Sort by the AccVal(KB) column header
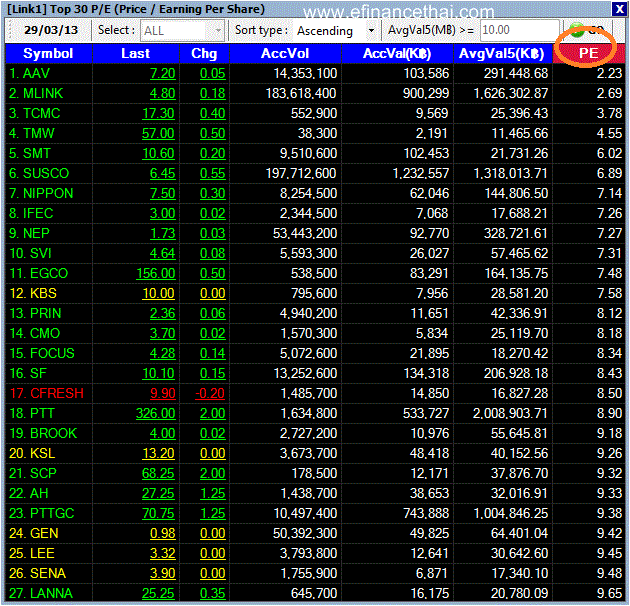The width and height of the screenshot is (630, 606). coord(397,53)
